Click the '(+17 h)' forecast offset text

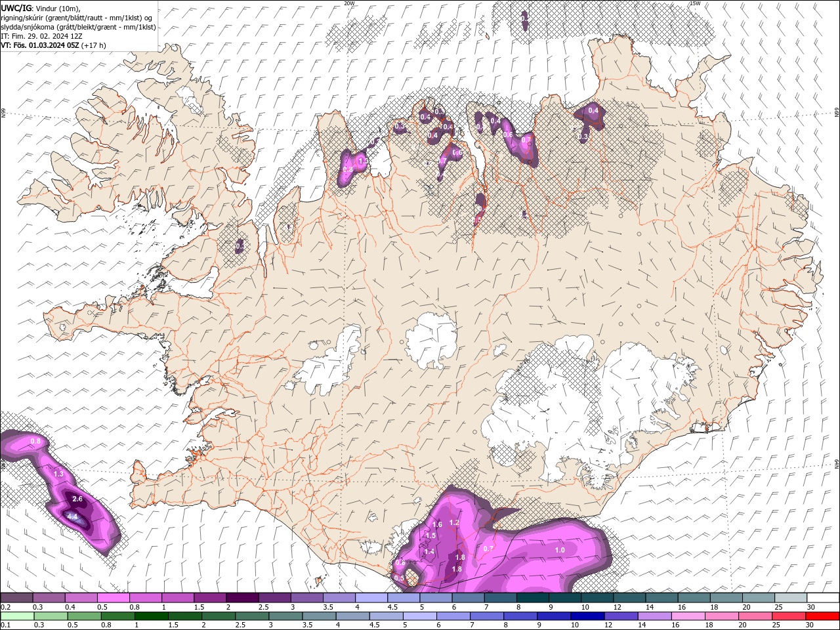(94, 45)
